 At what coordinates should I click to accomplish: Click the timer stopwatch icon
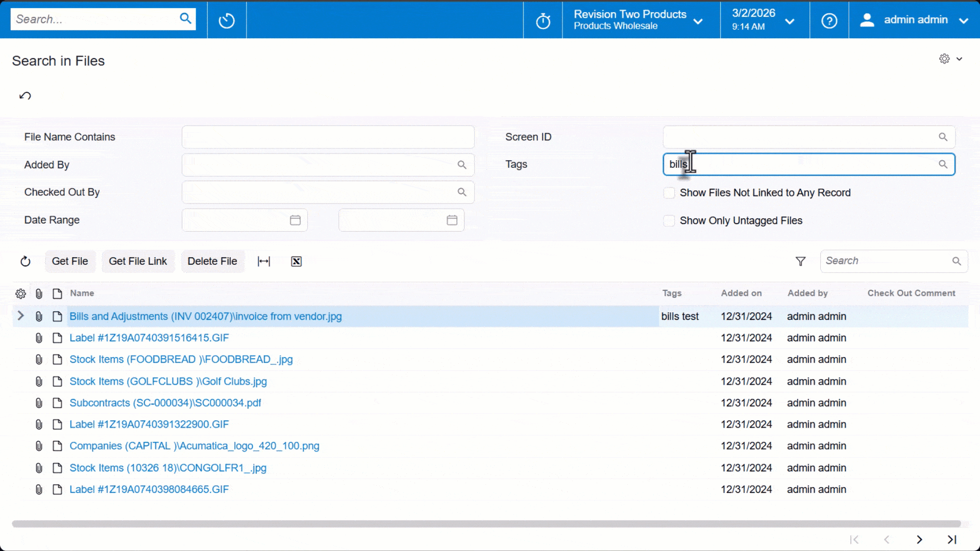543,21
